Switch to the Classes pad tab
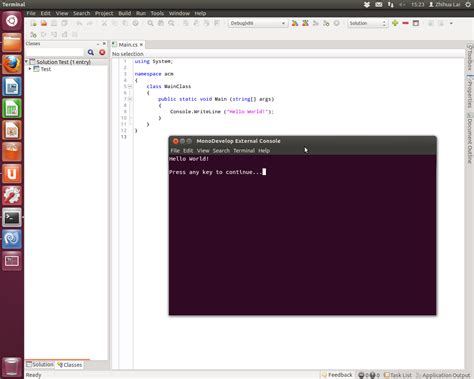 69,365
